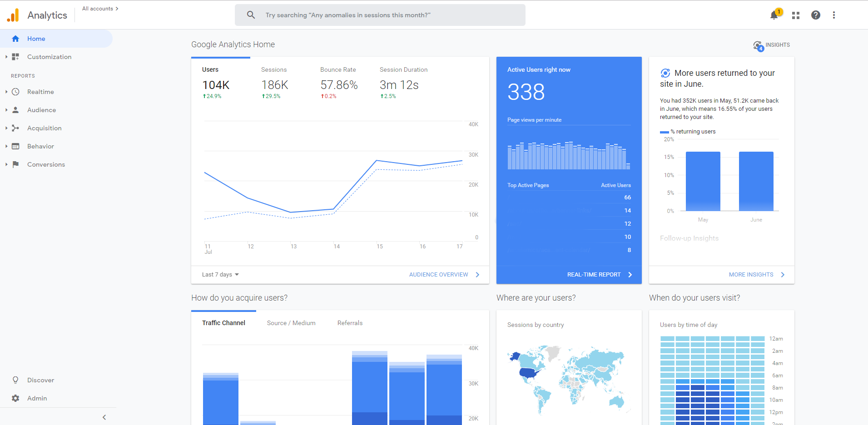Screen dimensions: 868x425
Task: Open the Google apps grid icon
Action: pos(795,15)
